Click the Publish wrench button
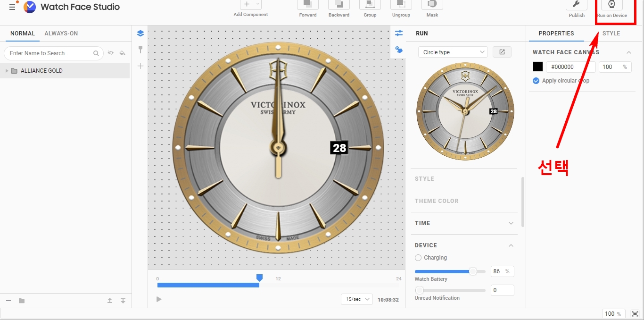Screen dimensions: 644x320 577,5
